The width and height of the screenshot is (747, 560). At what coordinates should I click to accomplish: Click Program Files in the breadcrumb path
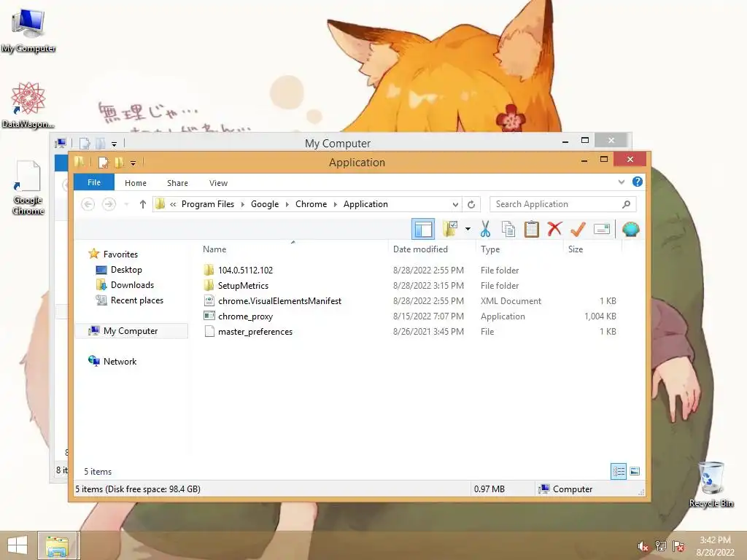tap(208, 204)
